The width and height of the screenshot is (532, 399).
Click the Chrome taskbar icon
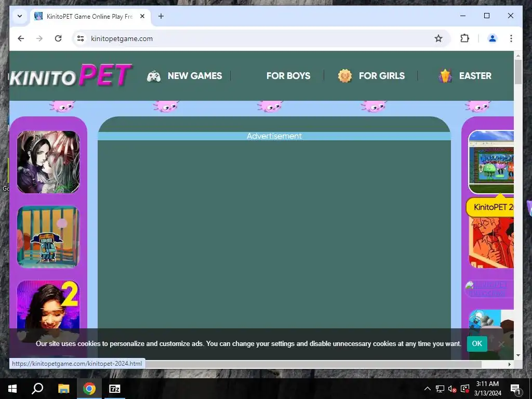[89, 389]
